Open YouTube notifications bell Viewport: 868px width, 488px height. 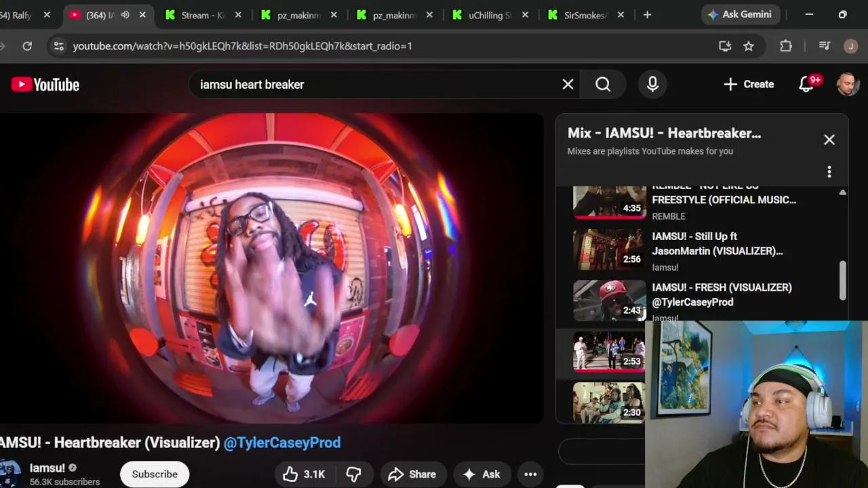point(806,84)
